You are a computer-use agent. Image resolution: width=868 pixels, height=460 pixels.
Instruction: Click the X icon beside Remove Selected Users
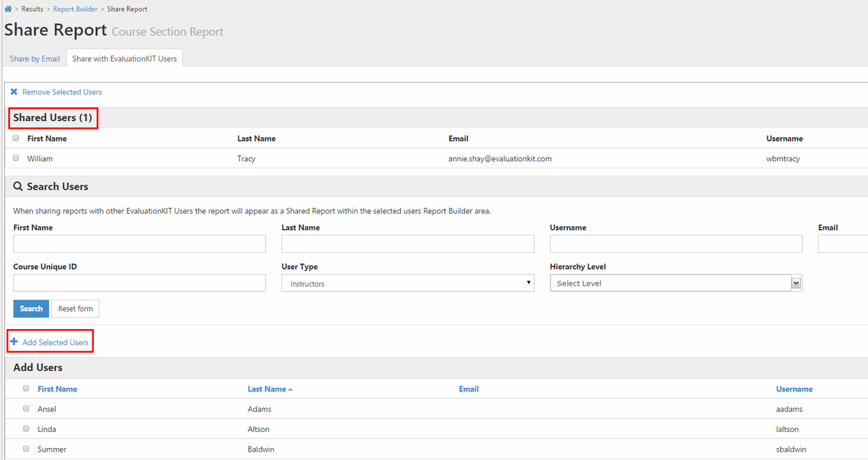pyautogui.click(x=14, y=92)
